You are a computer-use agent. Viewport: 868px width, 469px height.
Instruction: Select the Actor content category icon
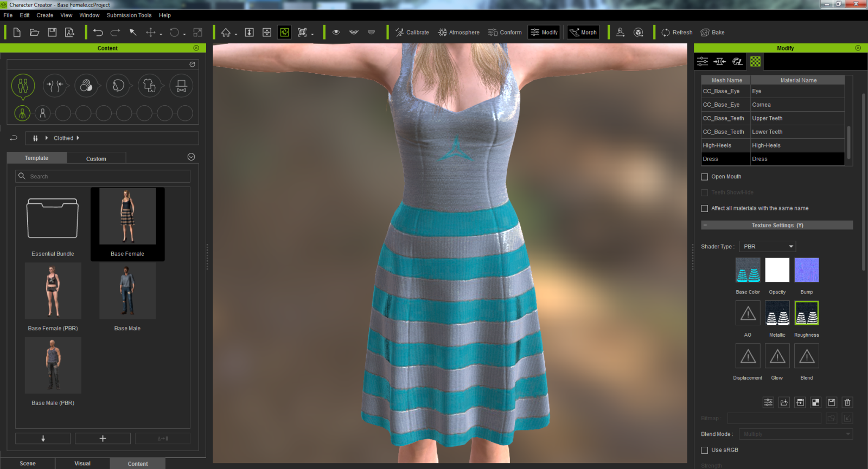coord(23,86)
